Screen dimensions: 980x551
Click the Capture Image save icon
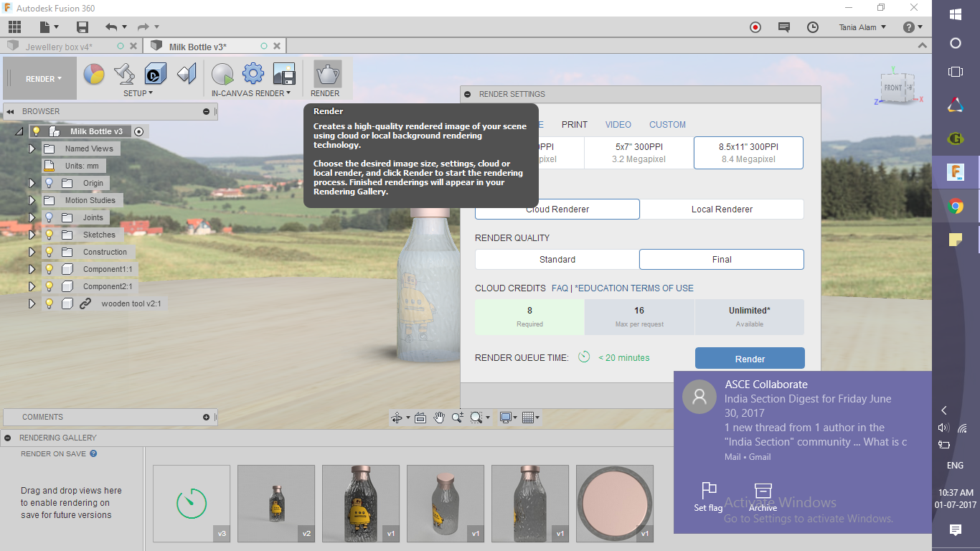(x=284, y=74)
